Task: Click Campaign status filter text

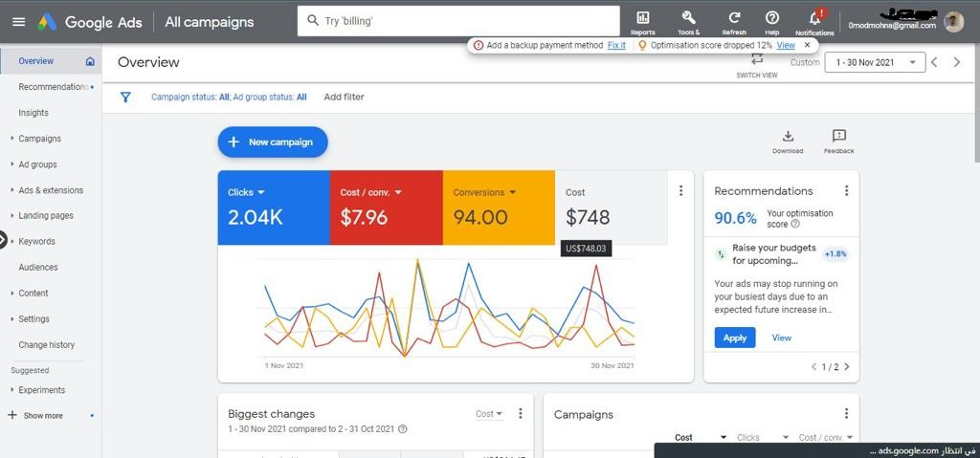Action: point(190,97)
